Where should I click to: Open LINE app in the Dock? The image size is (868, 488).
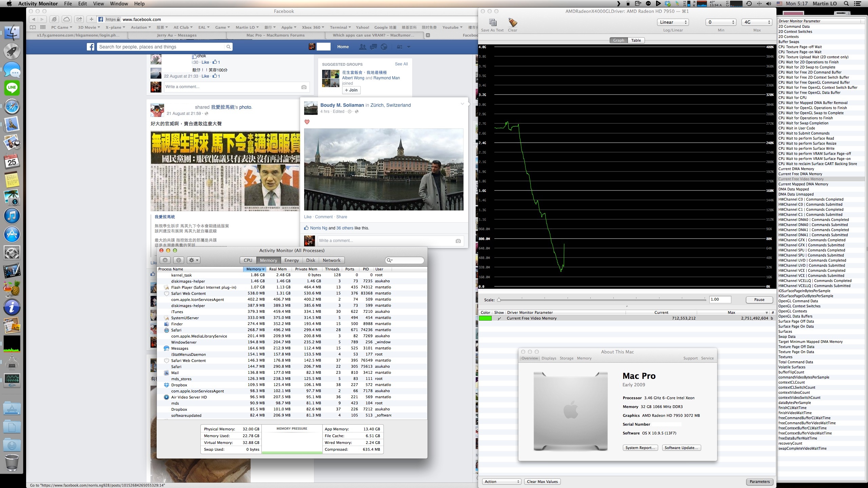[x=12, y=88]
